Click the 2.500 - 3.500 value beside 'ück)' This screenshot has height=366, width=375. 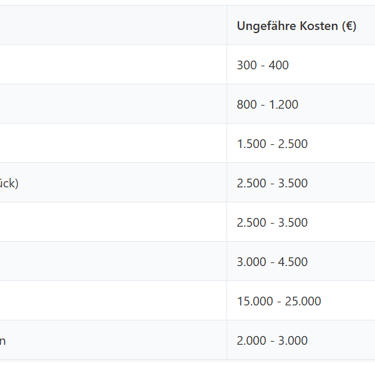272,183
